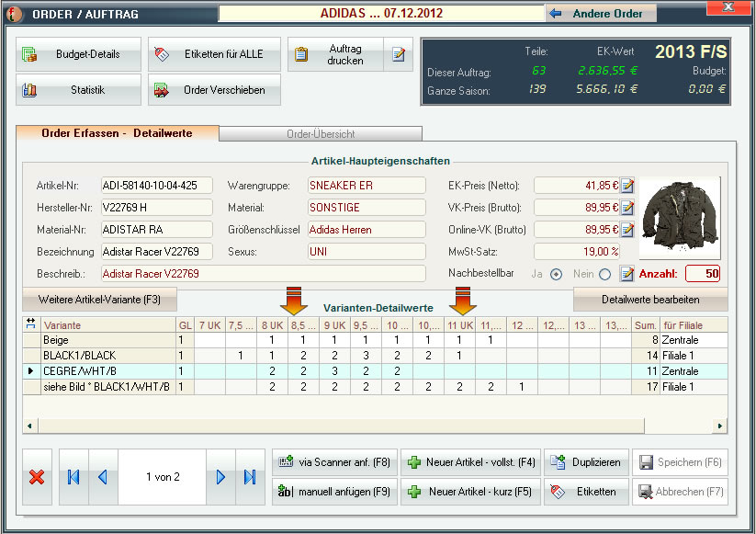Click Hersteller-Nr field V22769 H
This screenshot has width=756, height=534.
pos(157,208)
